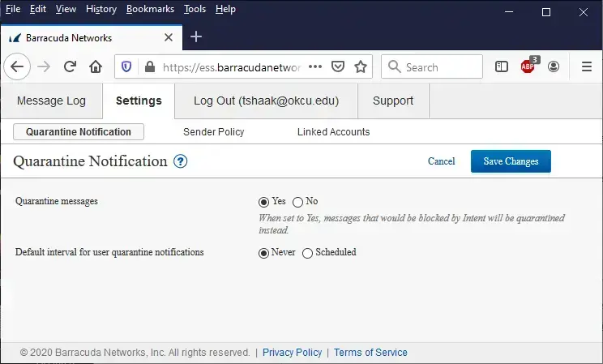
Task: Choose Scheduled notification interval
Action: point(307,253)
